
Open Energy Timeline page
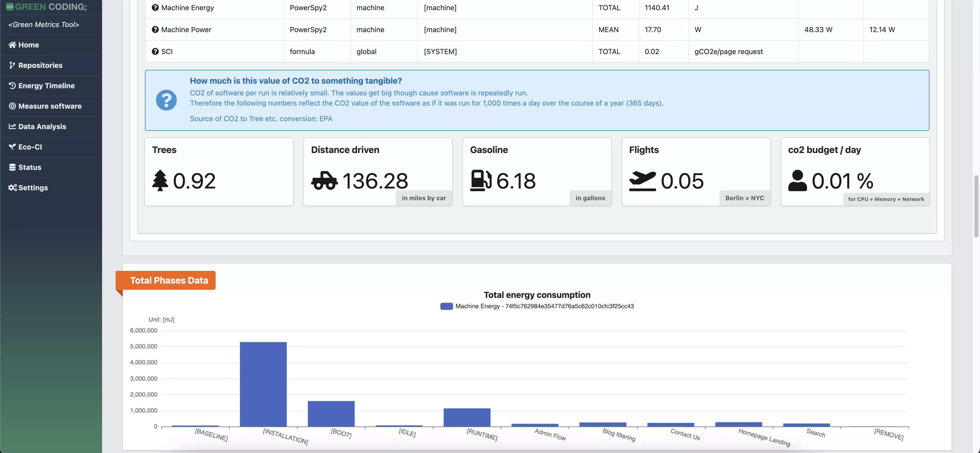coord(46,86)
